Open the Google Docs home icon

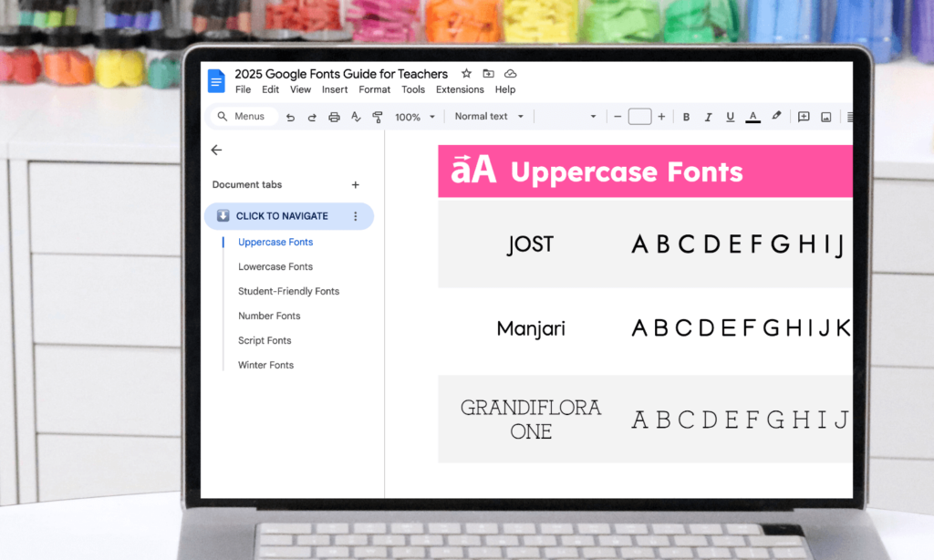tap(216, 81)
